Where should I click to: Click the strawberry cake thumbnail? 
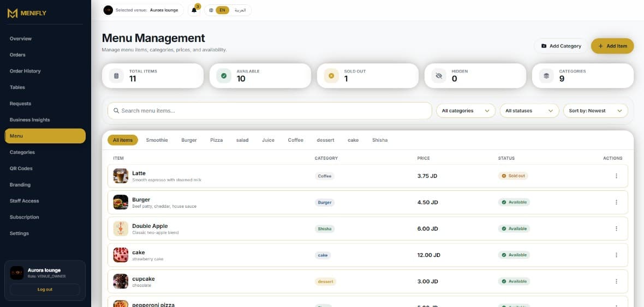click(x=121, y=255)
